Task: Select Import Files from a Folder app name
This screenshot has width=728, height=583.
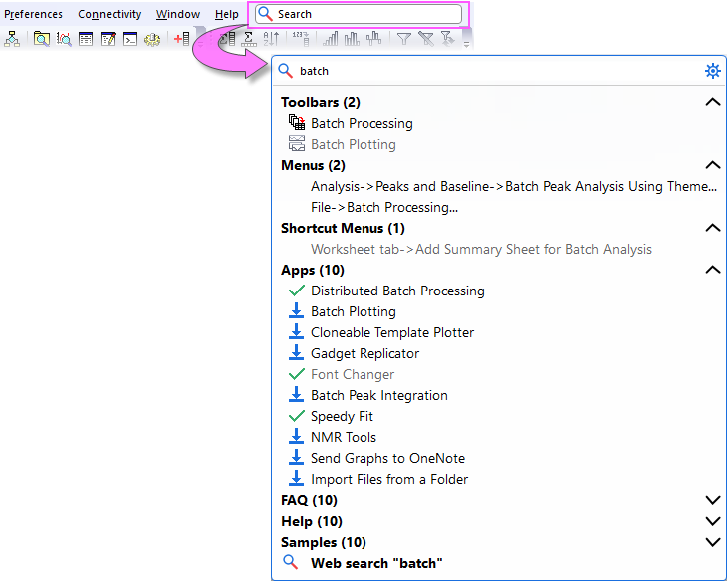Action: click(389, 479)
